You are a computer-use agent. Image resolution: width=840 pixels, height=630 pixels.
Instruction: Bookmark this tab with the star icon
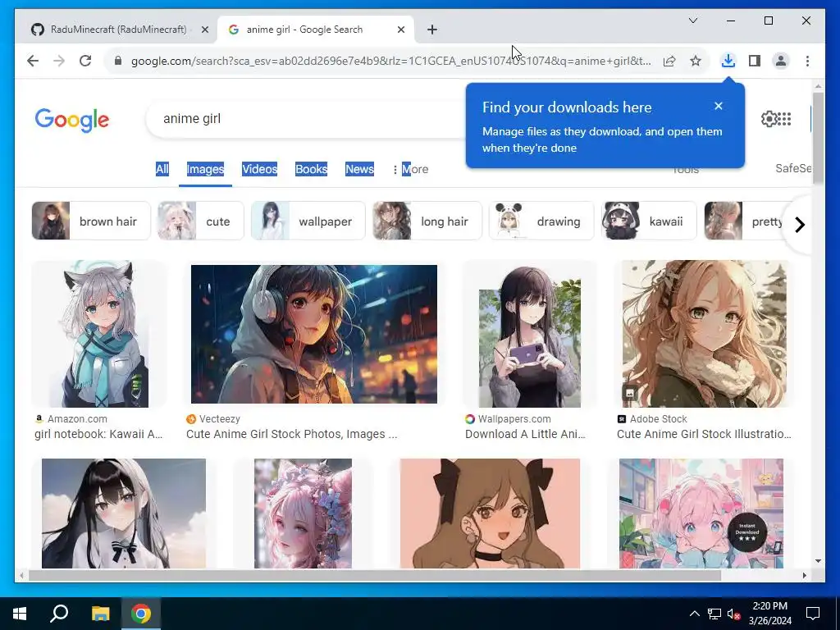pos(696,61)
